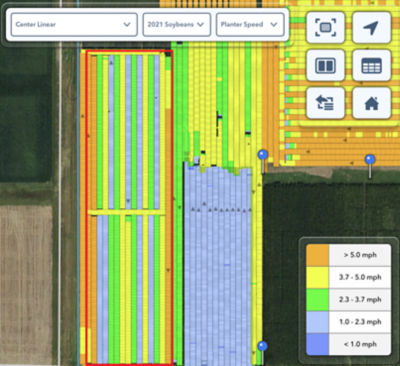Viewport: 400px width, 366px height.
Task: Click the > 5.0 mph legend label
Action: [x=360, y=255]
